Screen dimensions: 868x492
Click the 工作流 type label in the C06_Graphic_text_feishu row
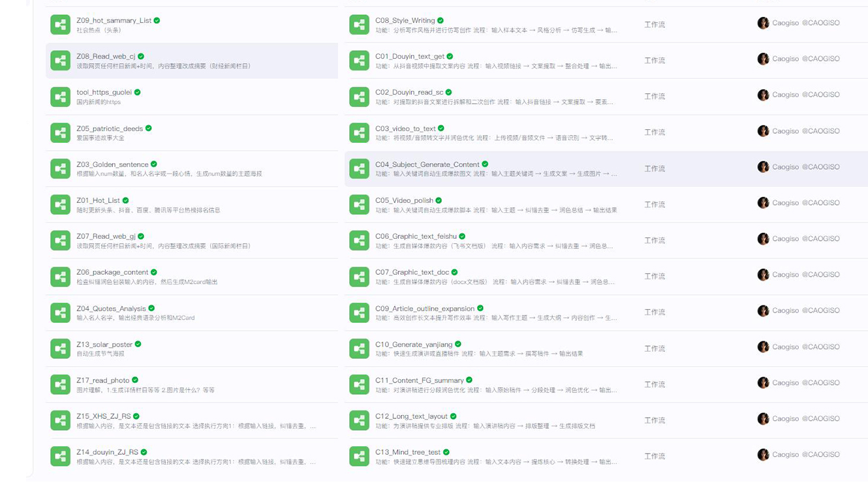coord(654,240)
